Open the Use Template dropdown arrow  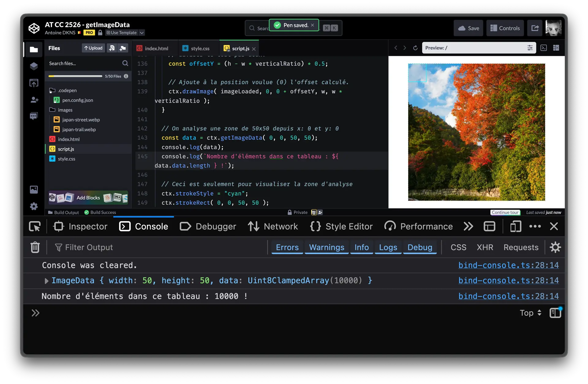point(142,33)
